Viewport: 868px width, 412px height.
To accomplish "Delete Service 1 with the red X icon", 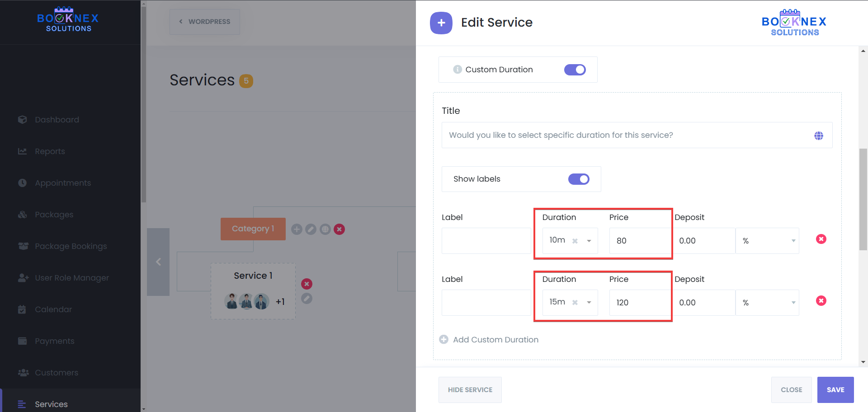I will (x=307, y=284).
